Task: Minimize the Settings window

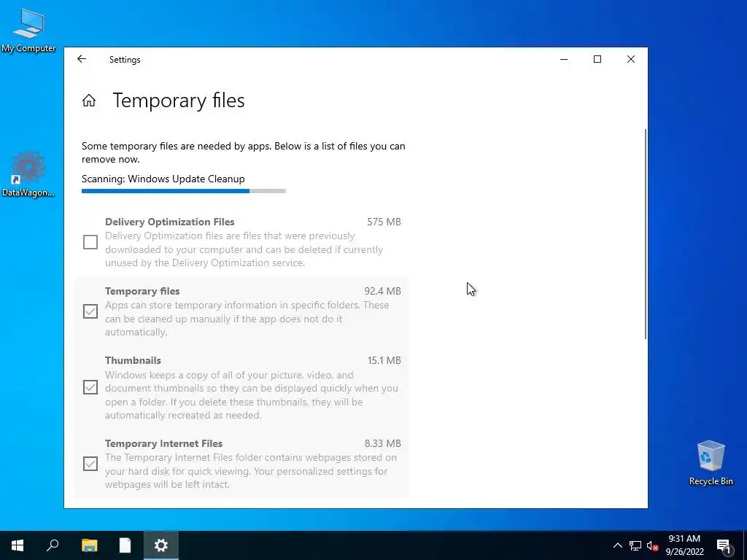Action: click(564, 59)
